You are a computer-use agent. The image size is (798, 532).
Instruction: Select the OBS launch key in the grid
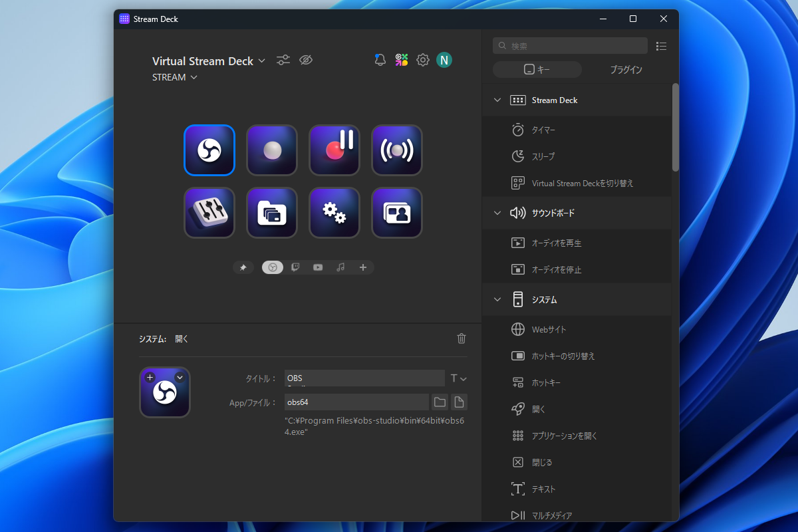(x=209, y=150)
